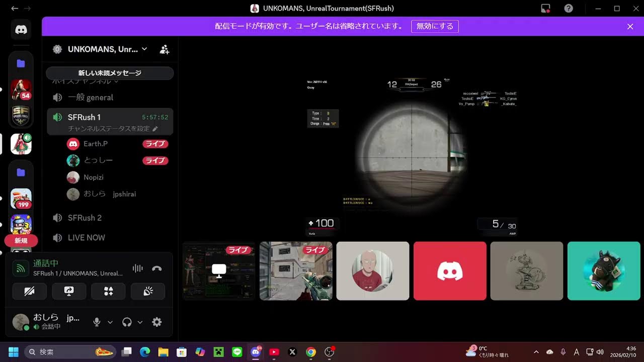The width and height of the screenshot is (644, 362).
Task: Mute the microphone in user panel
Action: pyautogui.click(x=97, y=322)
